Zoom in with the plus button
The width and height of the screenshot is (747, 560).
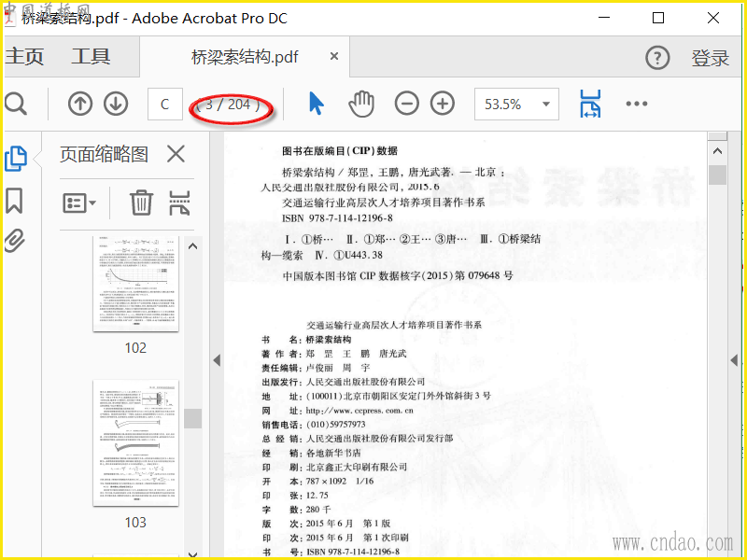point(443,104)
